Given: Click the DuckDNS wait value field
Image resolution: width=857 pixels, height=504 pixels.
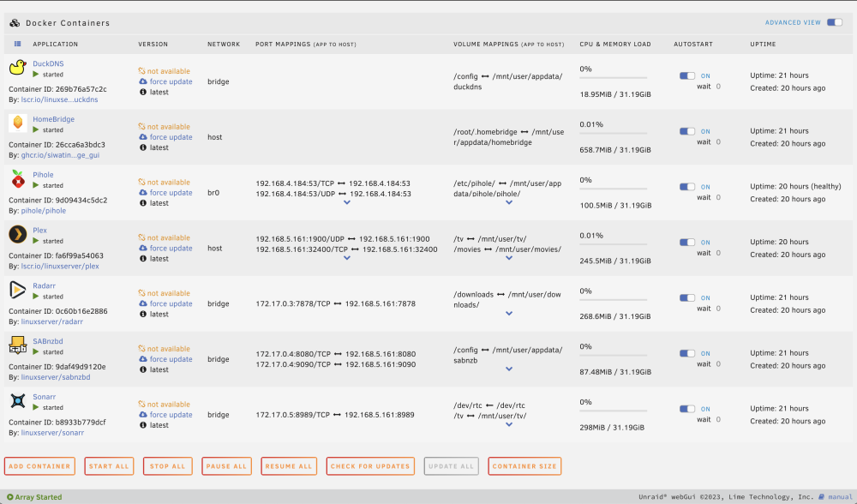Looking at the screenshot, I should [718, 87].
